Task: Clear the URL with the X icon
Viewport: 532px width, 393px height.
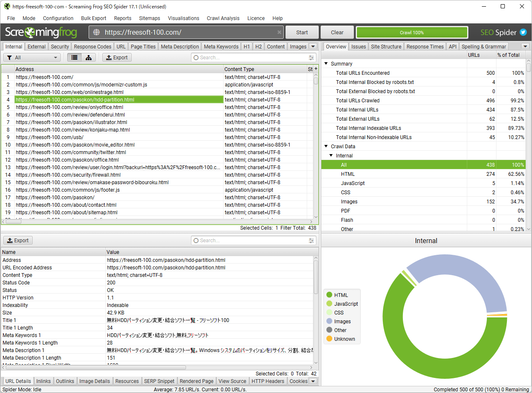Action: [x=279, y=33]
